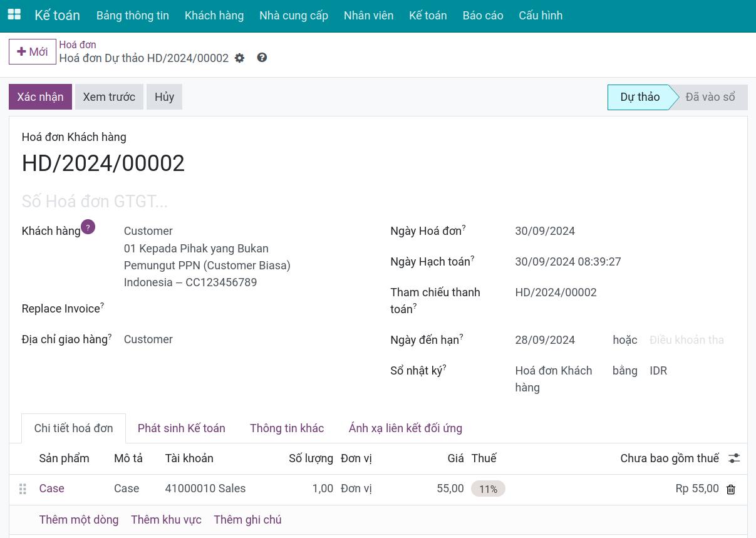Image resolution: width=756 pixels, height=538 pixels.
Task: Select the Đã vào sổ status stage
Action: click(710, 97)
